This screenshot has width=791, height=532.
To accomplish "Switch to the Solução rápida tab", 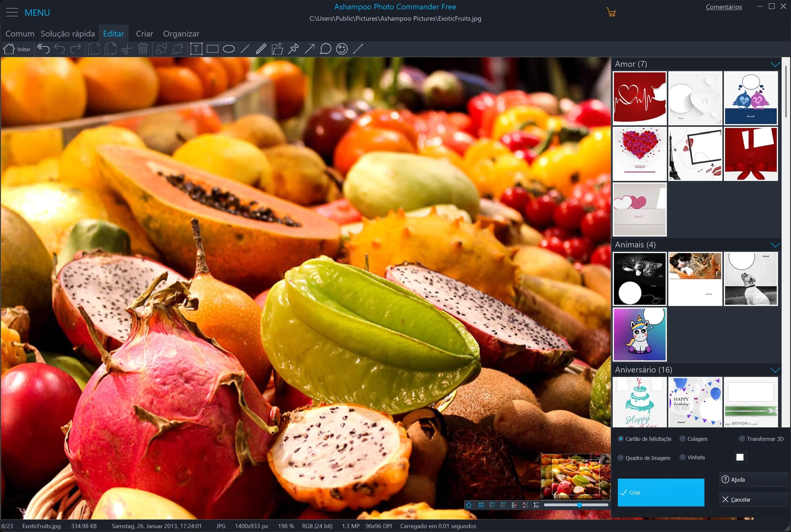I will point(68,34).
